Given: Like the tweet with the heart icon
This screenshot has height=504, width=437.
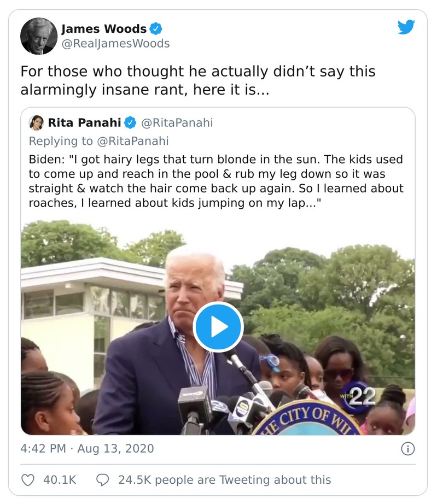Looking at the screenshot, I should tap(27, 480).
